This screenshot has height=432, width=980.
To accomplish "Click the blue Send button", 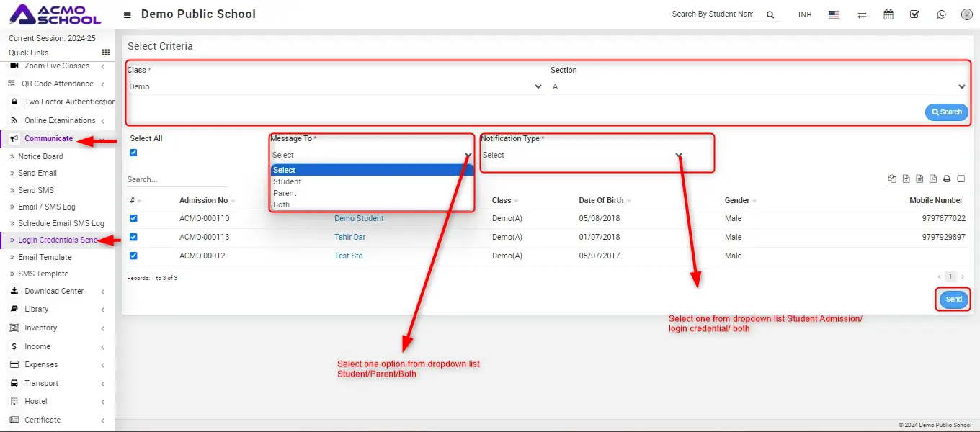I will tap(953, 300).
